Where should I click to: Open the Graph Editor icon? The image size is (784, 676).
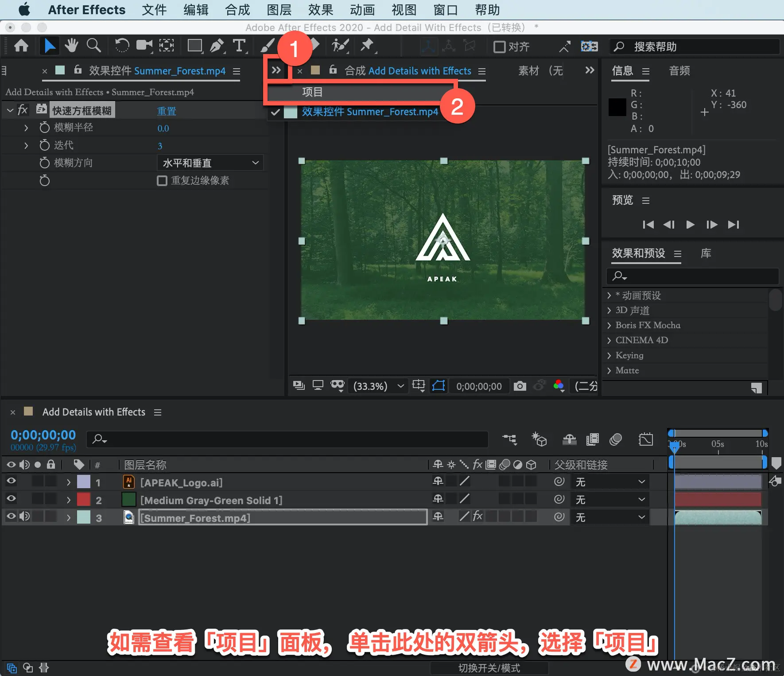[646, 439]
